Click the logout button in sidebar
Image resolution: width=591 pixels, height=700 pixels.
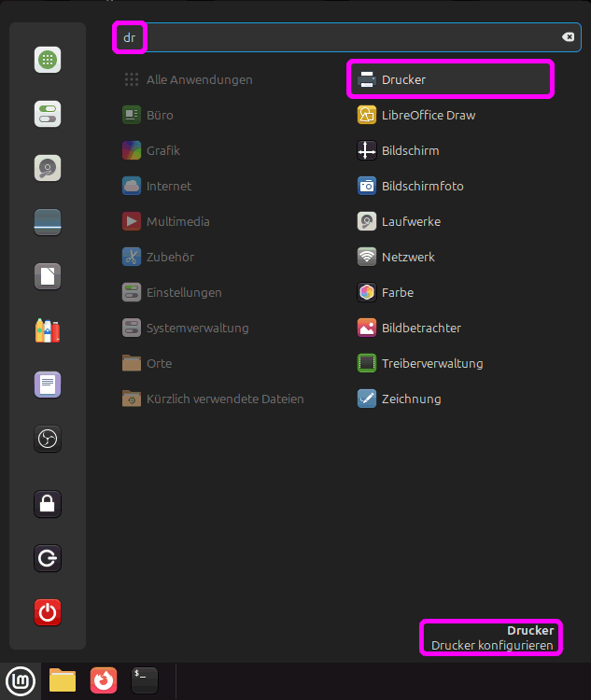click(x=48, y=558)
